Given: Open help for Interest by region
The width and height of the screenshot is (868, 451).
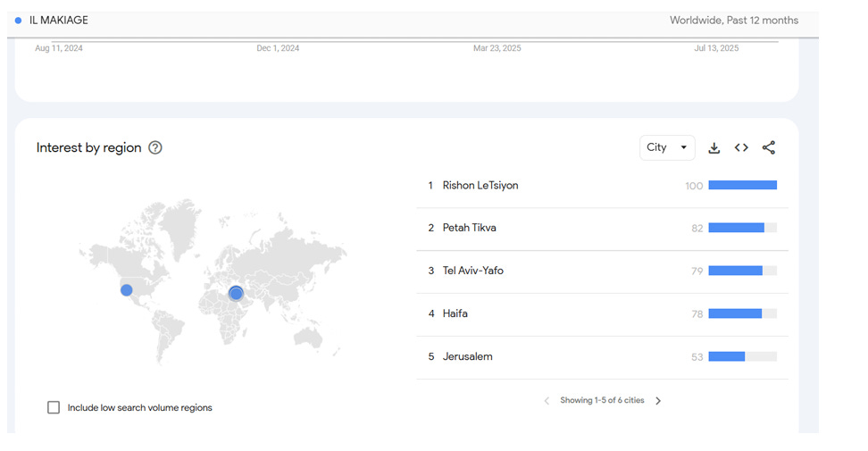Looking at the screenshot, I should coord(155,147).
